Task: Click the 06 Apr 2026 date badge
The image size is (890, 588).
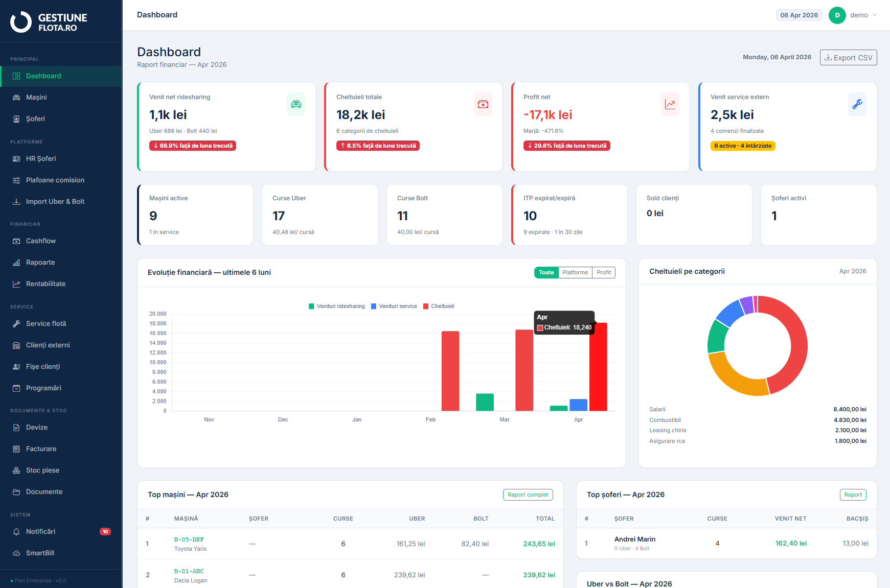Action: 799,15
